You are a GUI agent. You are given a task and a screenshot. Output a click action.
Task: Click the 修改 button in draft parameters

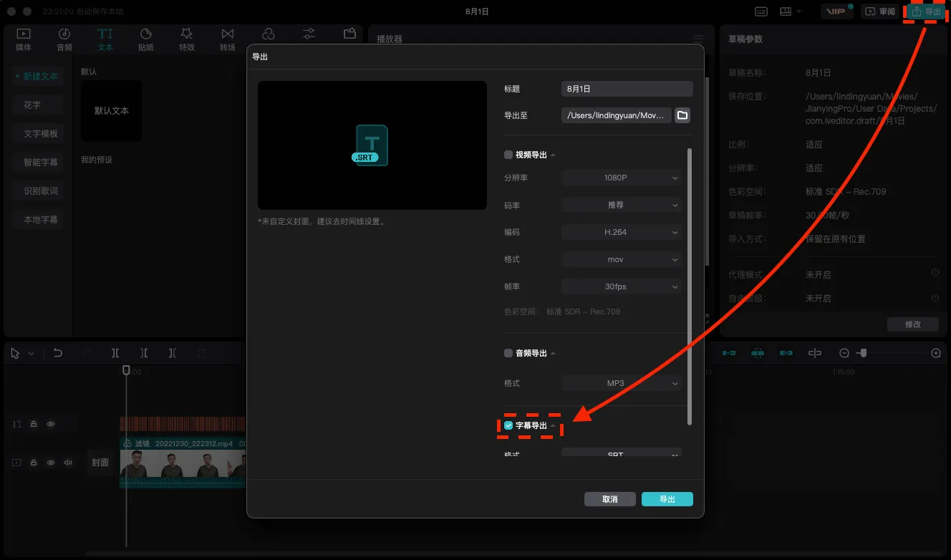click(913, 324)
